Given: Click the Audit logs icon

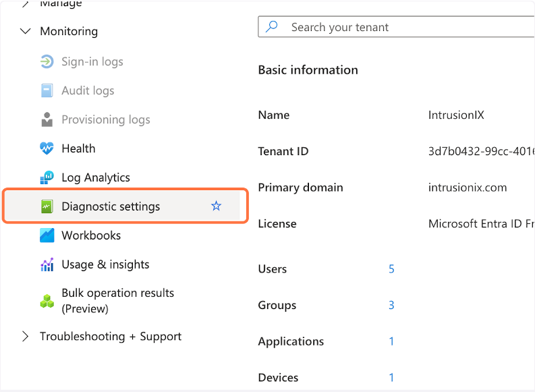Looking at the screenshot, I should pos(47,91).
